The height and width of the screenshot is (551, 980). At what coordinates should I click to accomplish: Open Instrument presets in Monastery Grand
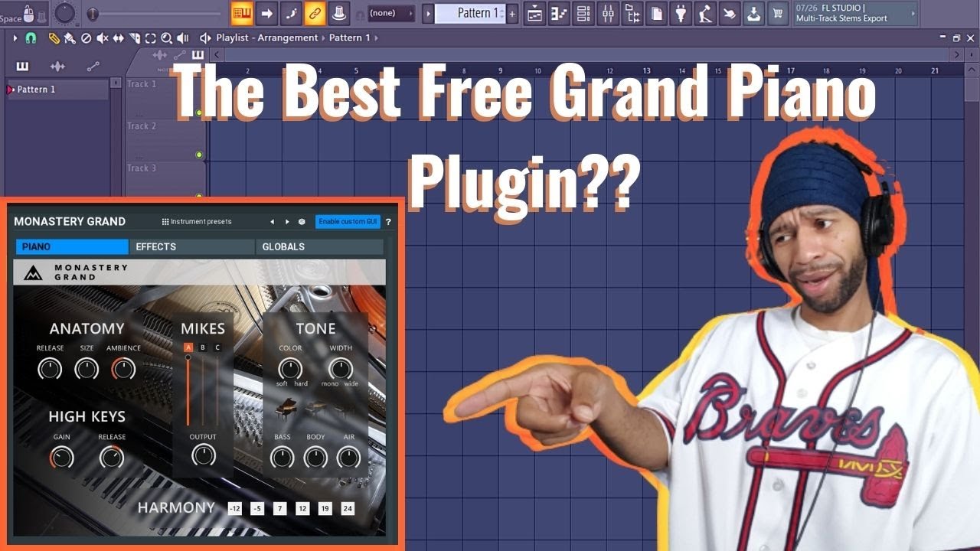coord(197,222)
